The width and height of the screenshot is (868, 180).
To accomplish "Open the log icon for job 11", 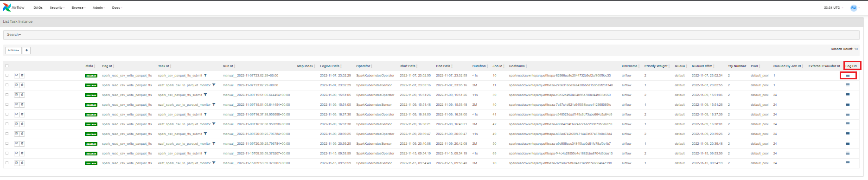I will pos(848,85).
